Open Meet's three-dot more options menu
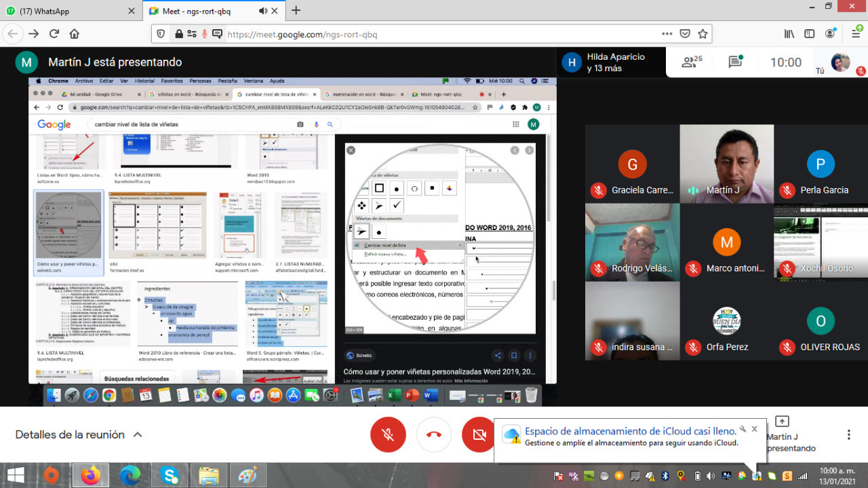The height and width of the screenshot is (488, 868). pos(848,434)
